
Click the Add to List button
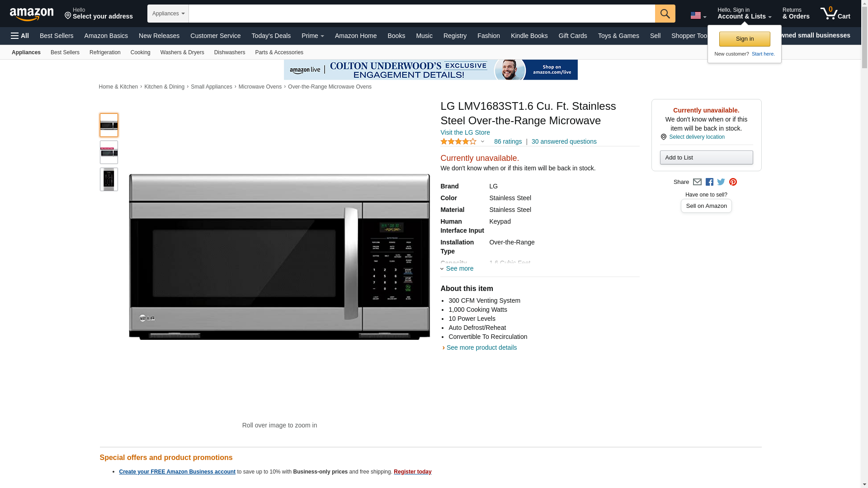[x=706, y=158]
